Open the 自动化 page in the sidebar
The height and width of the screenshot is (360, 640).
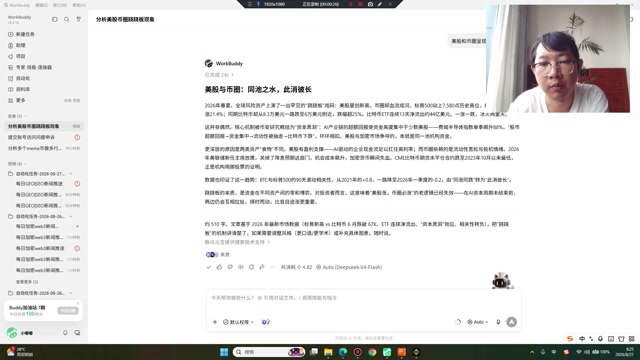pos(19,78)
